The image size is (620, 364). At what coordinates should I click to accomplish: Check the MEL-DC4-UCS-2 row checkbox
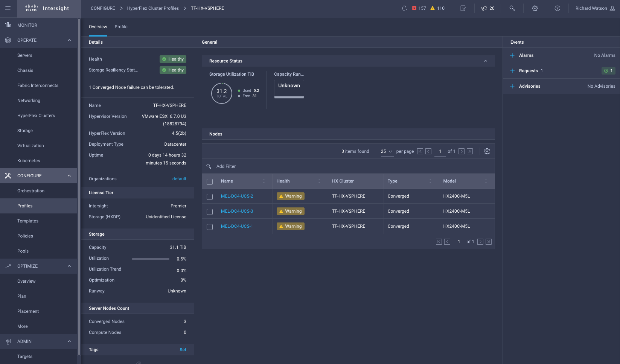210,197
